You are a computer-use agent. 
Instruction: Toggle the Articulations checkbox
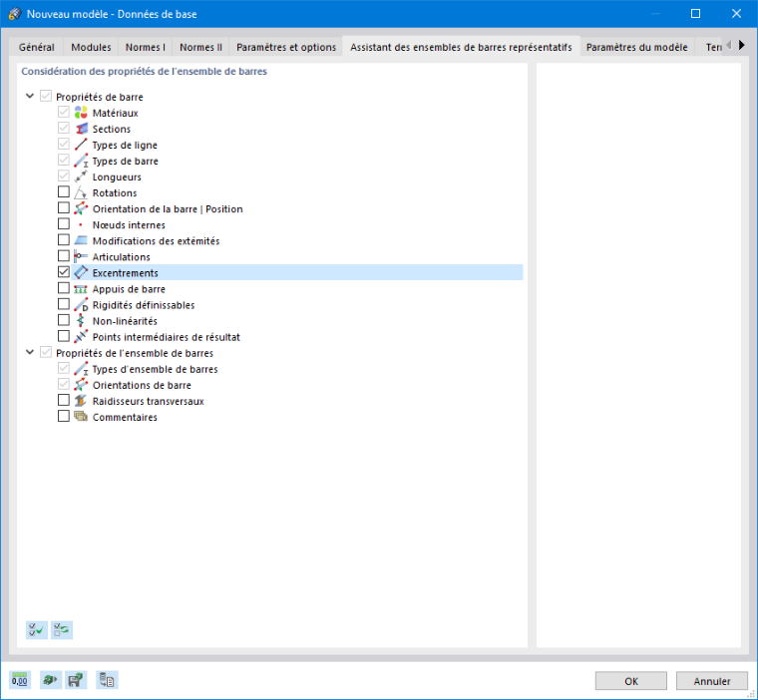(x=63, y=255)
